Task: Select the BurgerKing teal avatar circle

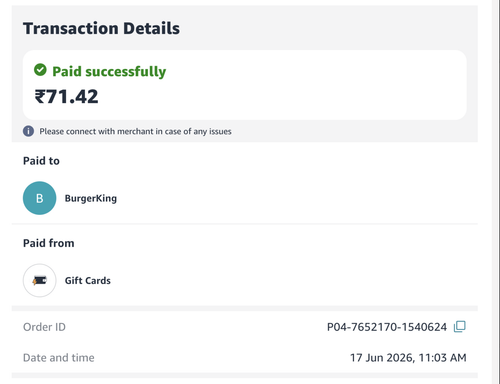Action: tap(39, 198)
